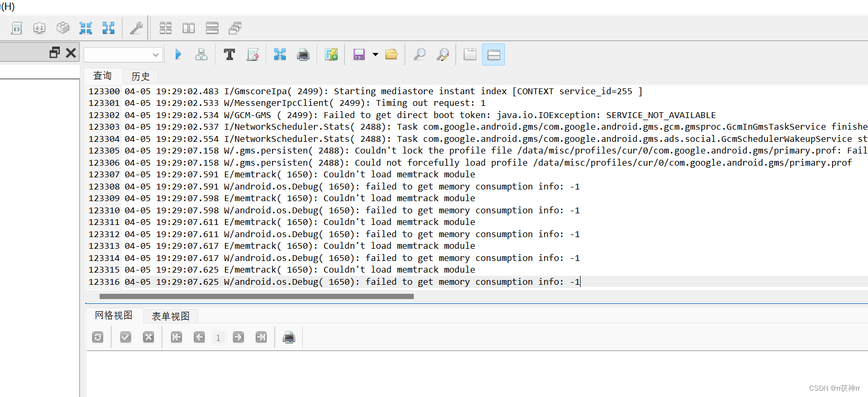Switch to the 历史 tab
868x397 pixels.
click(141, 76)
